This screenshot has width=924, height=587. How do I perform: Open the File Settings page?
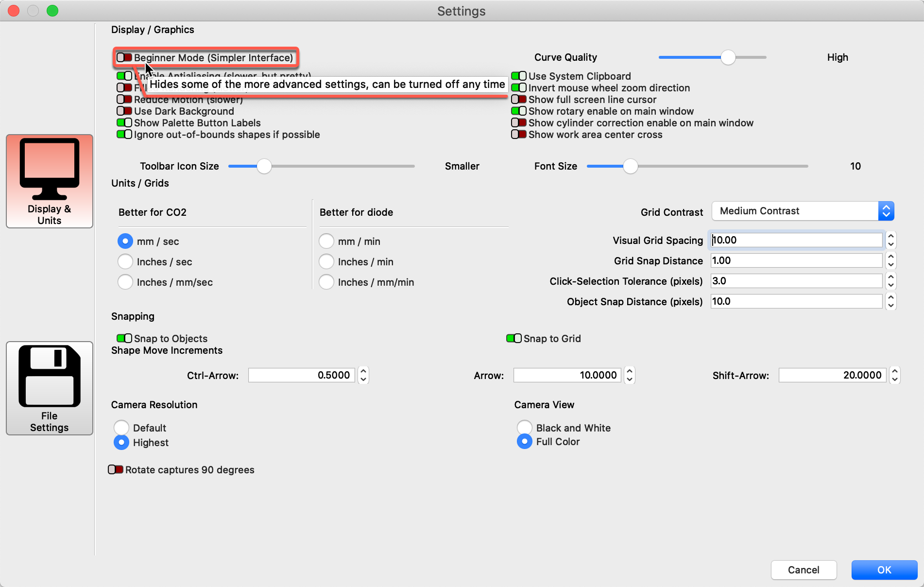[x=50, y=388]
